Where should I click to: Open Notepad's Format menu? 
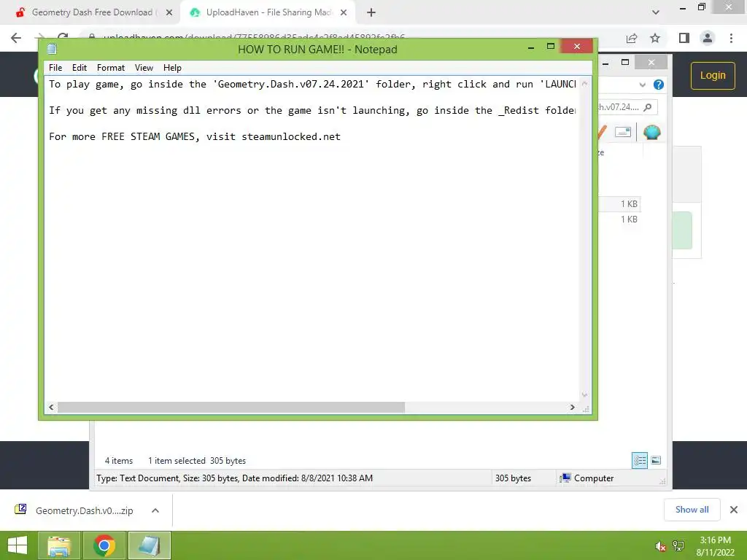pos(111,68)
